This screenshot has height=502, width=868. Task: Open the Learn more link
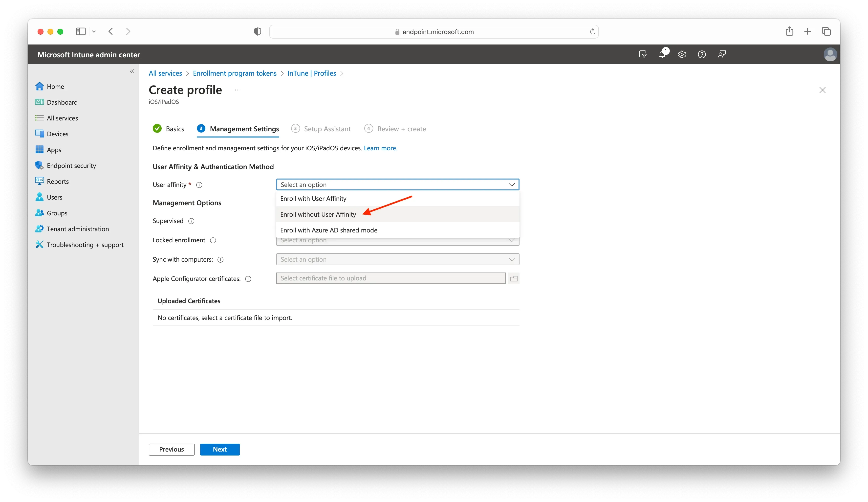point(380,148)
